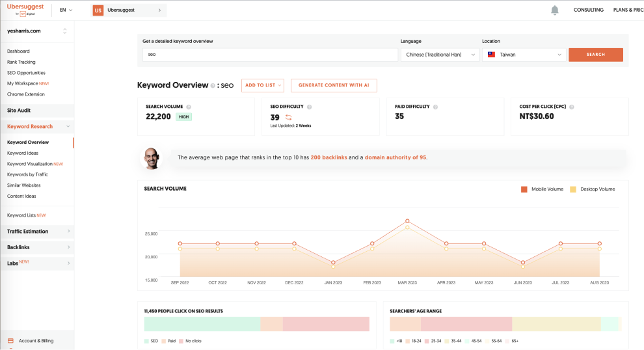This screenshot has height=350, width=644.
Task: Click the help icon beside Keyword Overview
Action: point(213,86)
